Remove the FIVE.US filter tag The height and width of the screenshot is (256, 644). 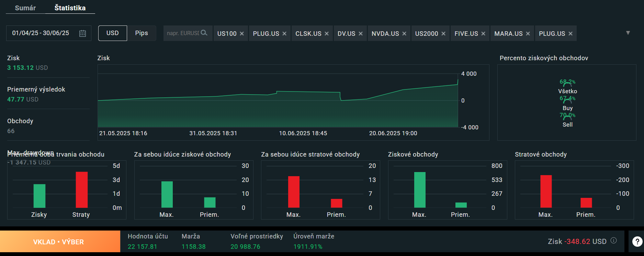tap(483, 34)
